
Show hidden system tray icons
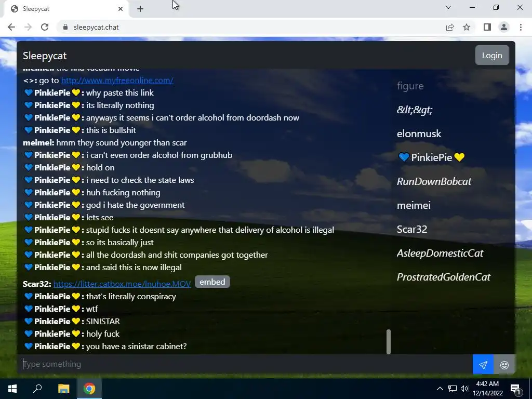(440, 389)
